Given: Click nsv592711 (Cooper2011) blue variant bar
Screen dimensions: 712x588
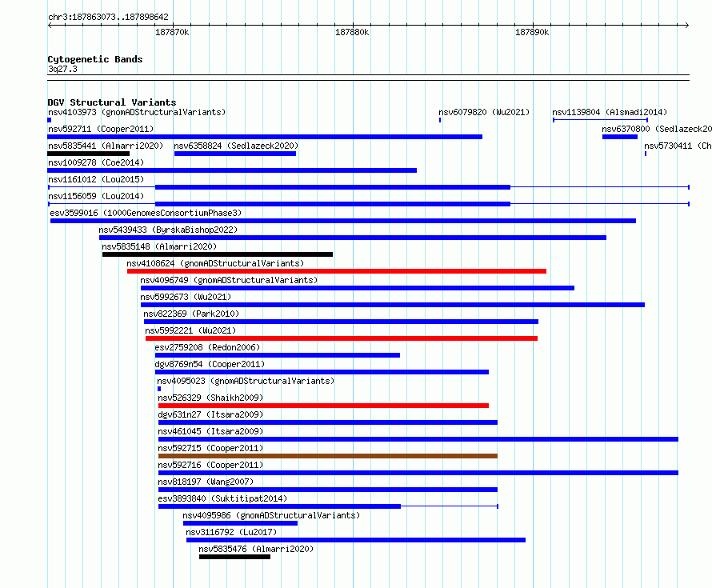Looking at the screenshot, I should [x=265, y=137].
